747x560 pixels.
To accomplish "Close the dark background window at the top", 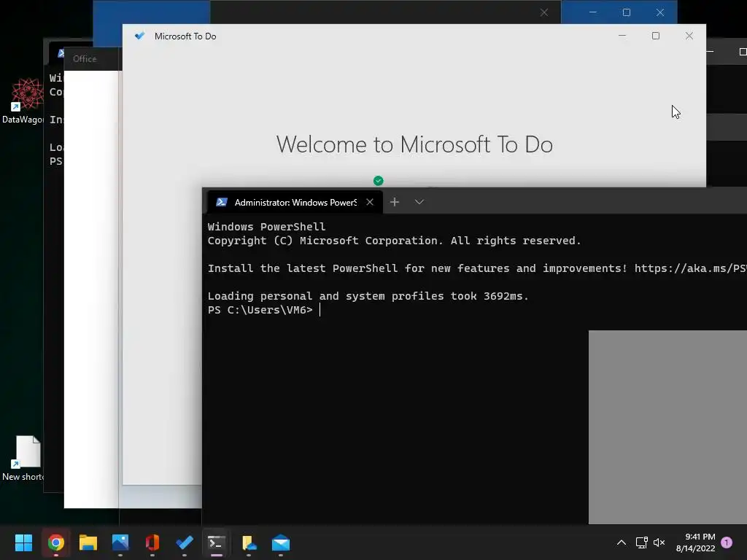I will pyautogui.click(x=544, y=12).
